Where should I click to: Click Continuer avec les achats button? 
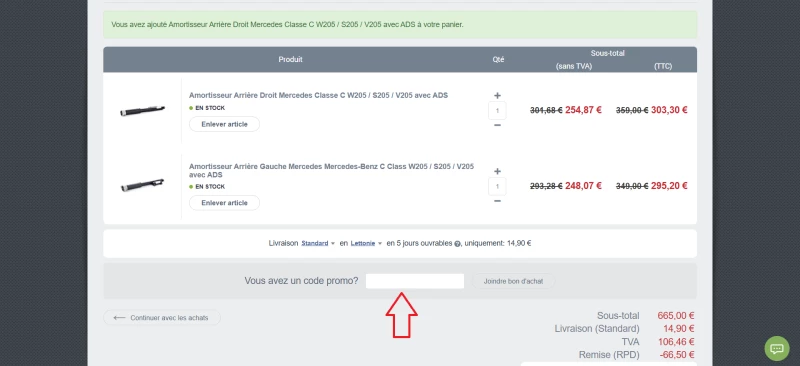click(x=162, y=318)
